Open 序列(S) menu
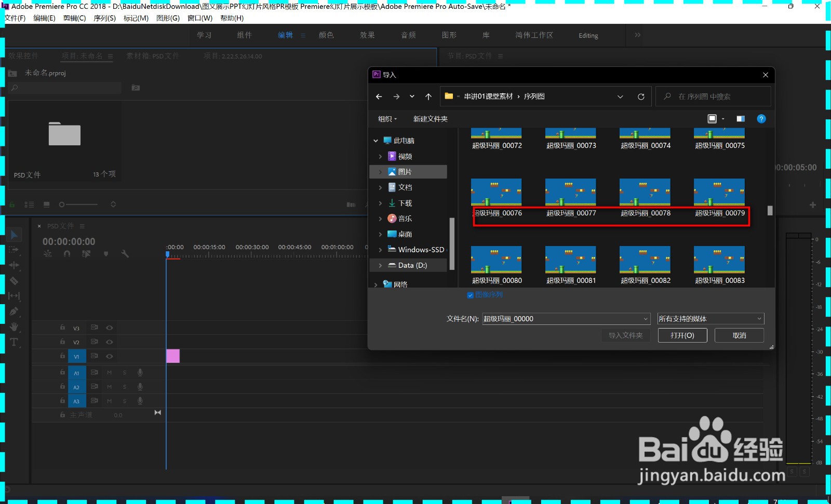This screenshot has width=831, height=504. pyautogui.click(x=104, y=18)
